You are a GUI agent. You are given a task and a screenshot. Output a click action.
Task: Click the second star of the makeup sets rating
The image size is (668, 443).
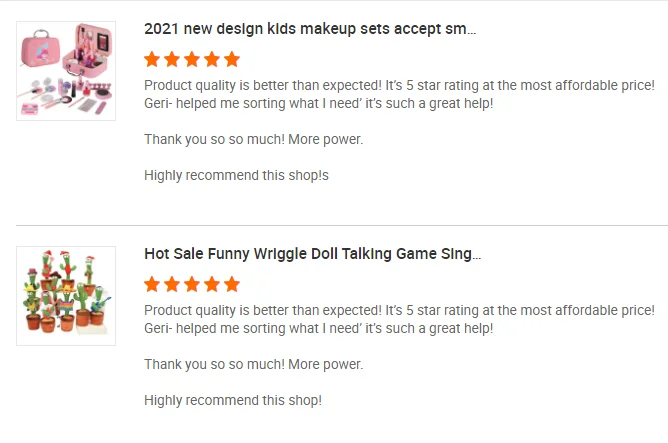coord(172,59)
